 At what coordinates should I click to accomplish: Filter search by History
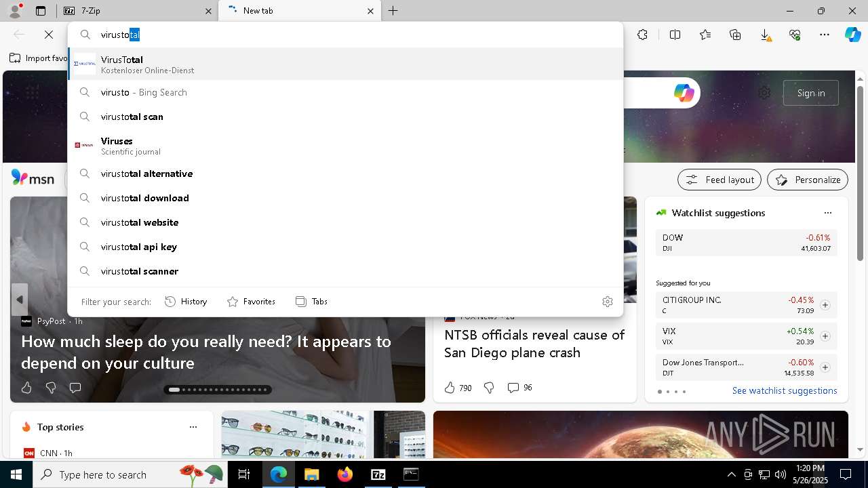[186, 302]
